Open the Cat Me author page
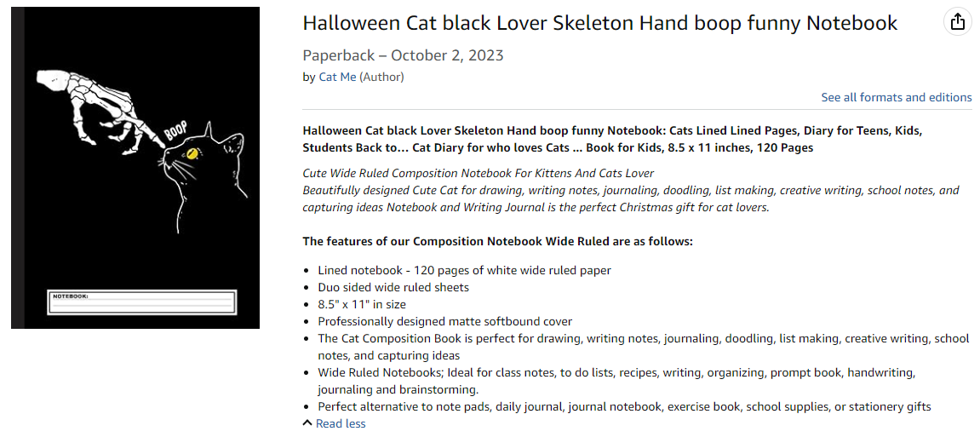Screen dimensions: 980x437 click(x=337, y=77)
